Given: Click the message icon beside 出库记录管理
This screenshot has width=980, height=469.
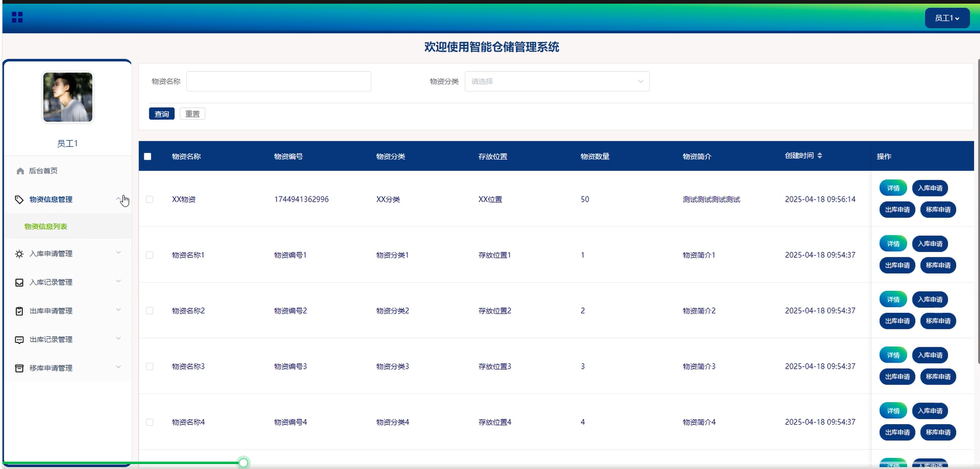Looking at the screenshot, I should [19, 340].
